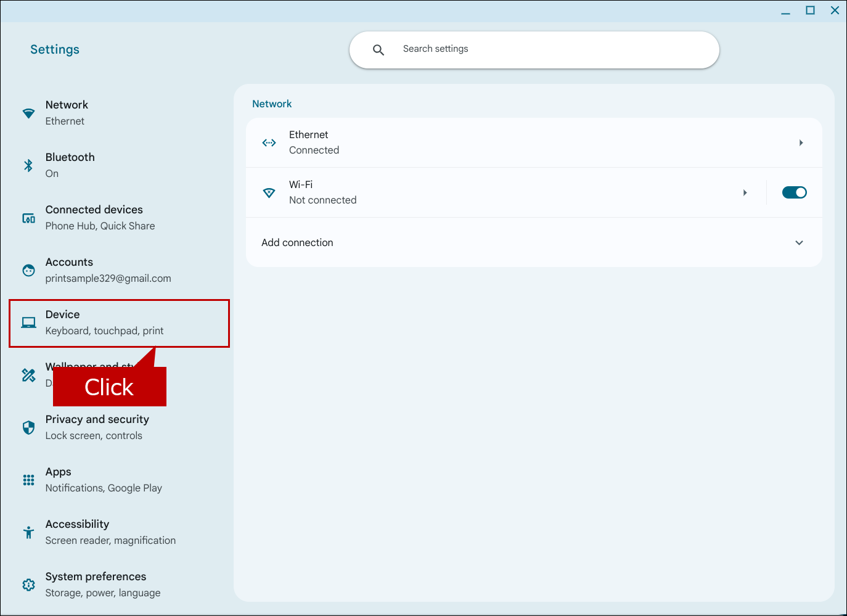Viewport: 847px width, 616px height.
Task: Open the Ethernet Connected row
Action: point(534,142)
